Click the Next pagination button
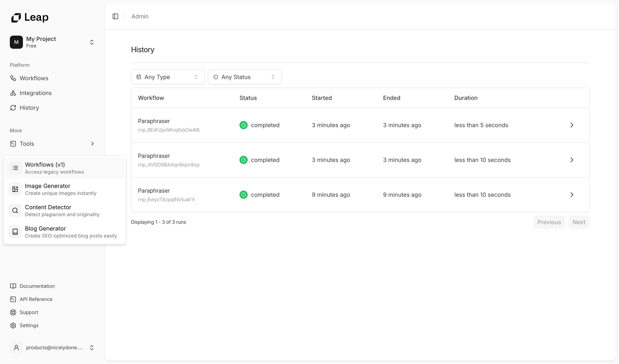 coord(579,222)
